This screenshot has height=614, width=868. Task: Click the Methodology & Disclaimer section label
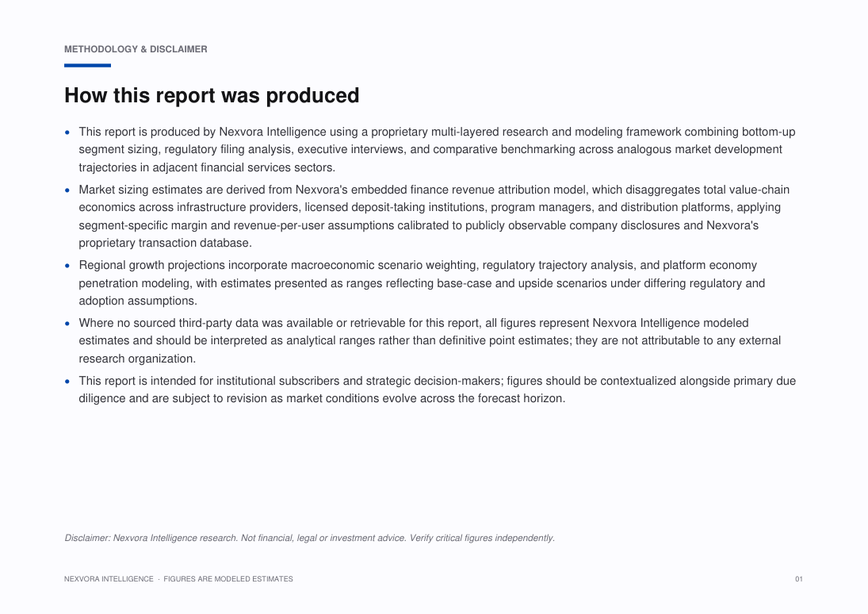136,49
